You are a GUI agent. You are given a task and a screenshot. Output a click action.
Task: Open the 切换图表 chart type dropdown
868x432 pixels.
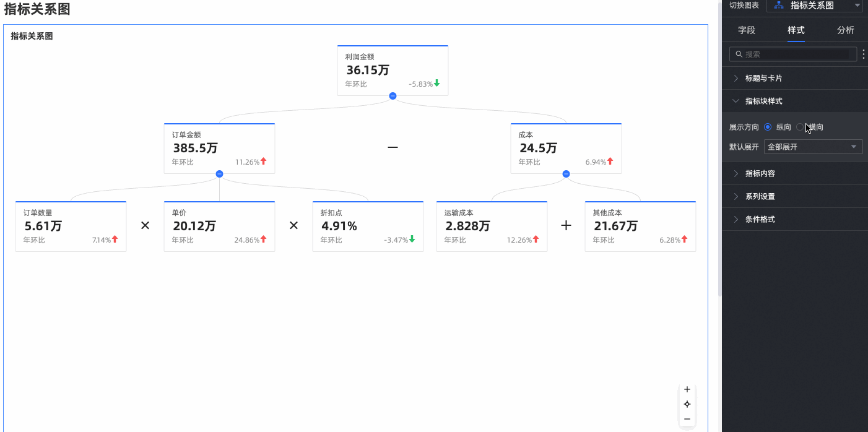pos(815,6)
